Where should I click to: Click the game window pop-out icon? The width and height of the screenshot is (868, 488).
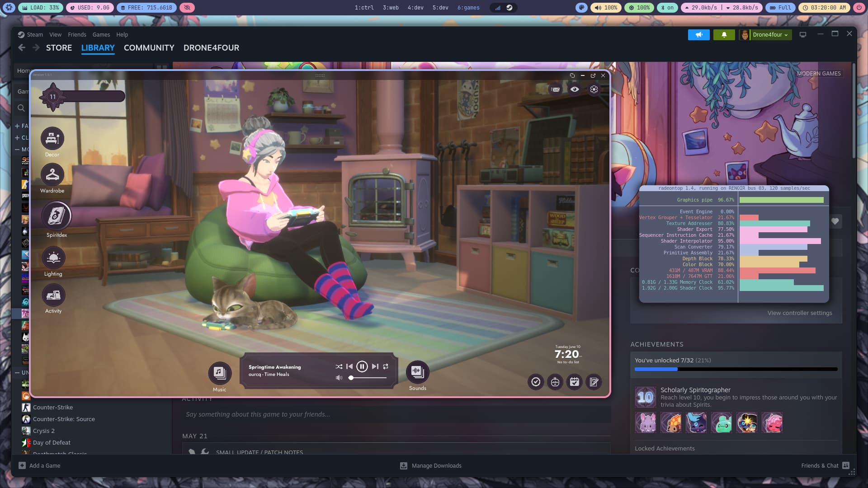pyautogui.click(x=593, y=75)
